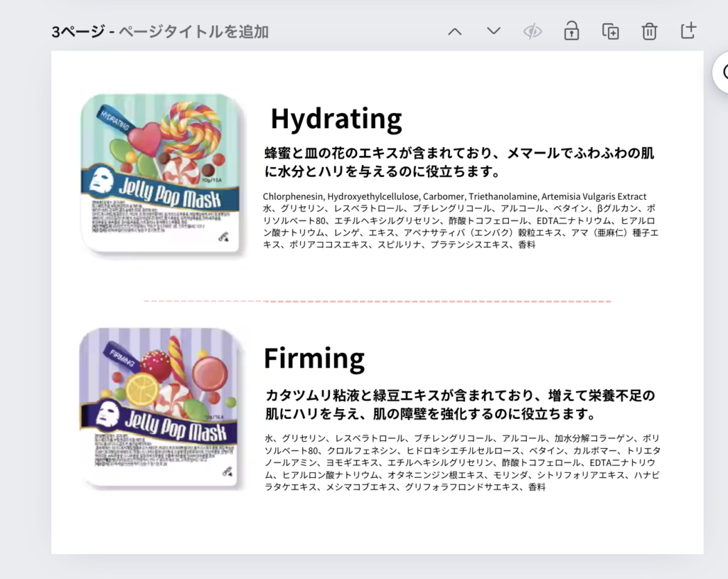
Task: Select the Firming ingredients list paragraph
Action: click(462, 462)
